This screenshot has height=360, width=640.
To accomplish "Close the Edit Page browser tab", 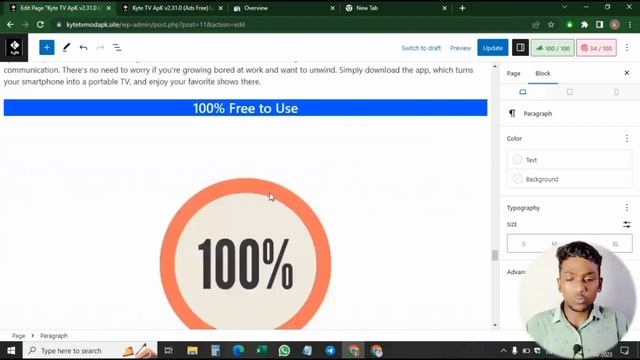I will [x=109, y=8].
